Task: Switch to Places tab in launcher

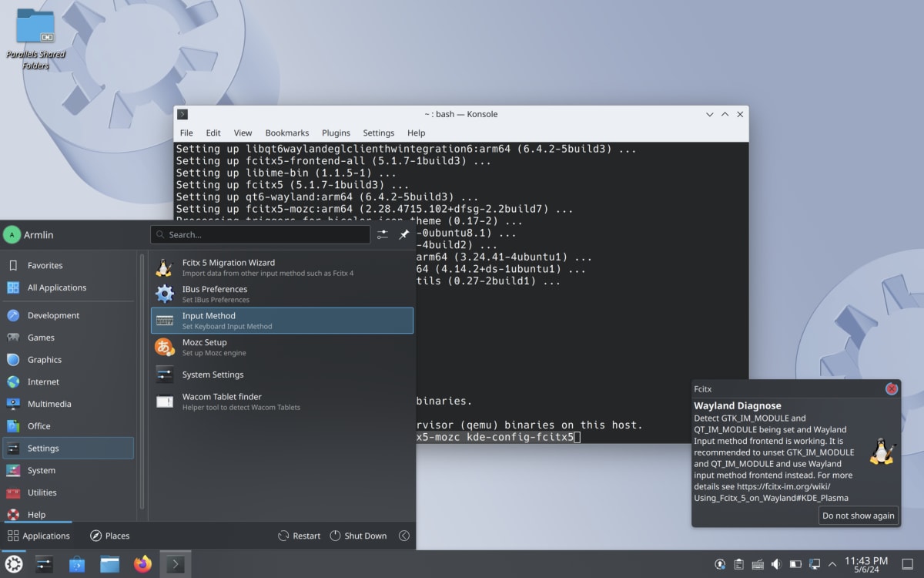Action: (x=109, y=536)
